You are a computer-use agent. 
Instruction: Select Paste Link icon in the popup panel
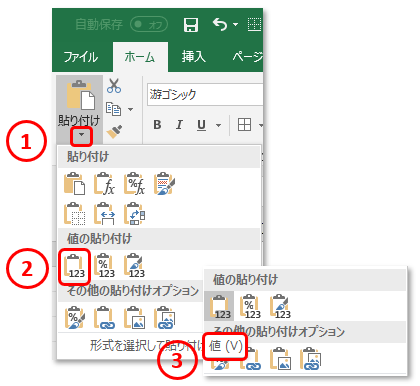click(x=250, y=359)
